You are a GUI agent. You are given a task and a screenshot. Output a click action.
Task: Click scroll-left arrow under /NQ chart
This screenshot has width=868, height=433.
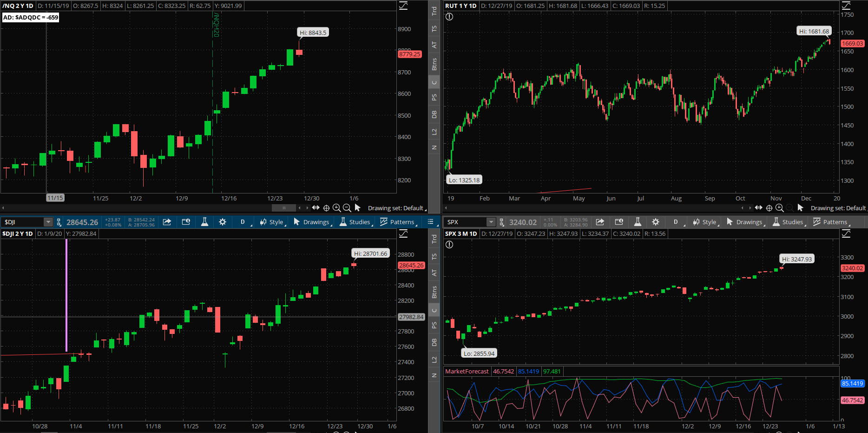click(x=300, y=208)
